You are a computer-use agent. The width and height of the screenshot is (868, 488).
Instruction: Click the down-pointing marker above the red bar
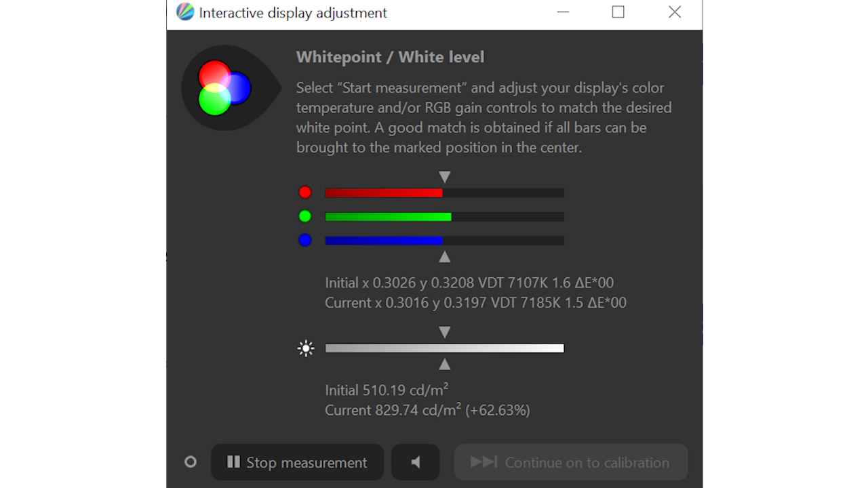pos(444,177)
